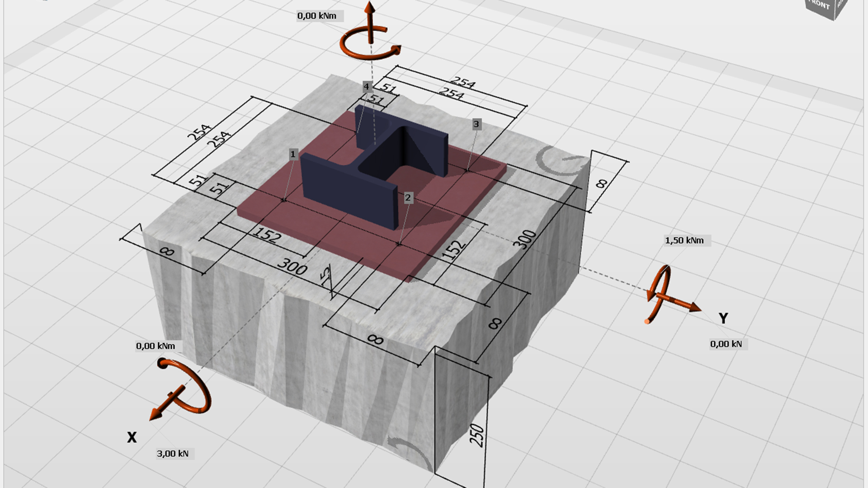Edit the top 0,00 kNm torsion value
Screen dimensions: 868x488
[316, 16]
